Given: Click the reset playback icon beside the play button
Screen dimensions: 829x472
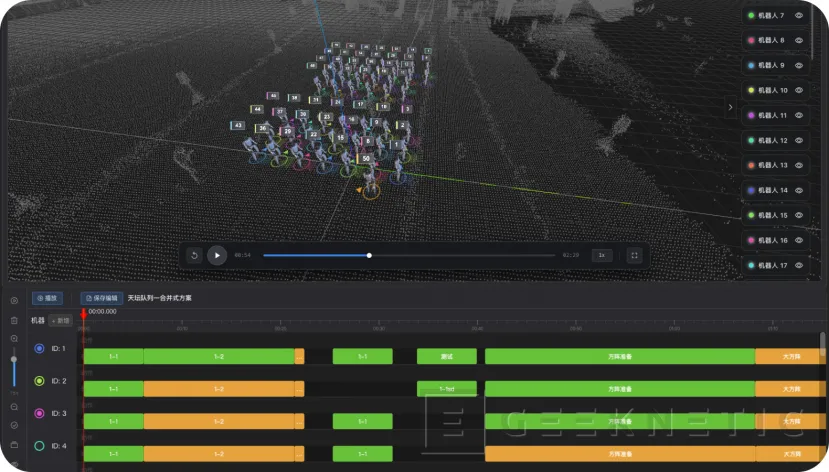Looking at the screenshot, I should pos(194,255).
